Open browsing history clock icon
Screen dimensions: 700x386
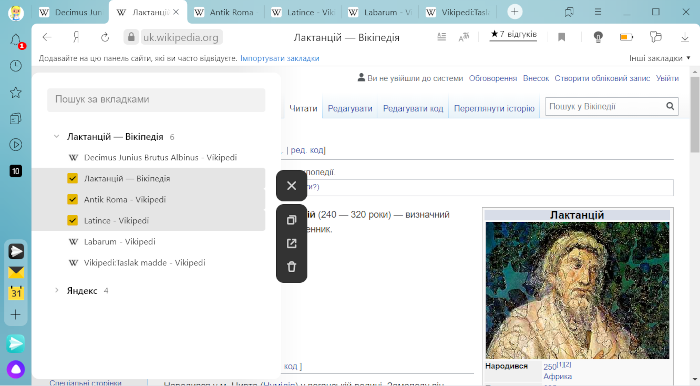click(16, 66)
